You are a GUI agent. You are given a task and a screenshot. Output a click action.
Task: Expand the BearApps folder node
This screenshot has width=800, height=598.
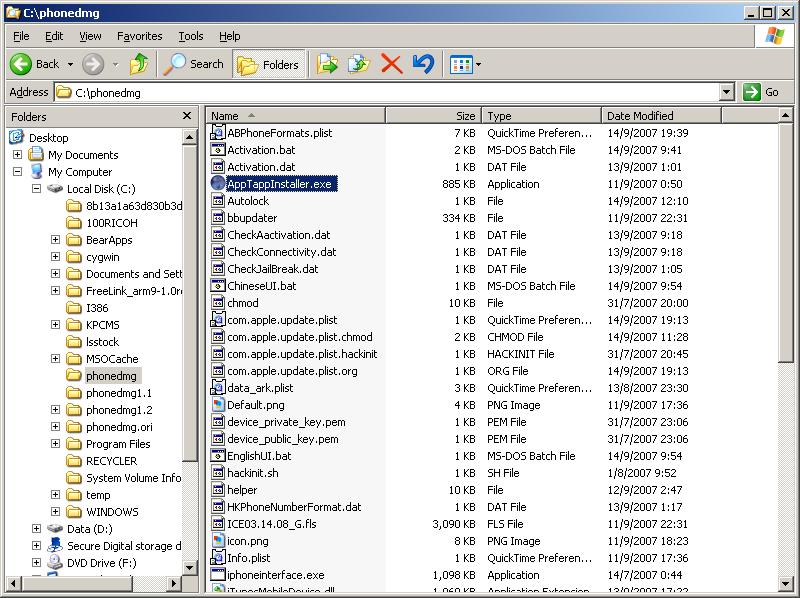pos(55,239)
